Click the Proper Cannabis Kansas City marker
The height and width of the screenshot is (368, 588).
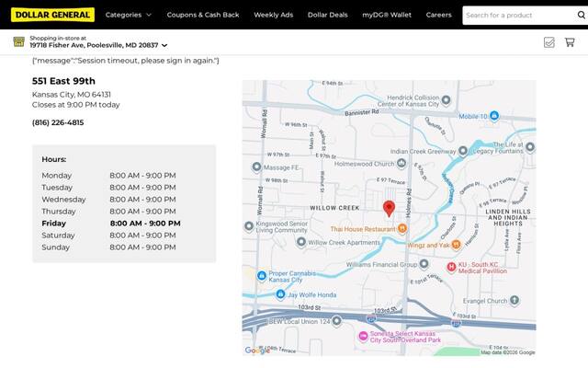click(x=261, y=276)
